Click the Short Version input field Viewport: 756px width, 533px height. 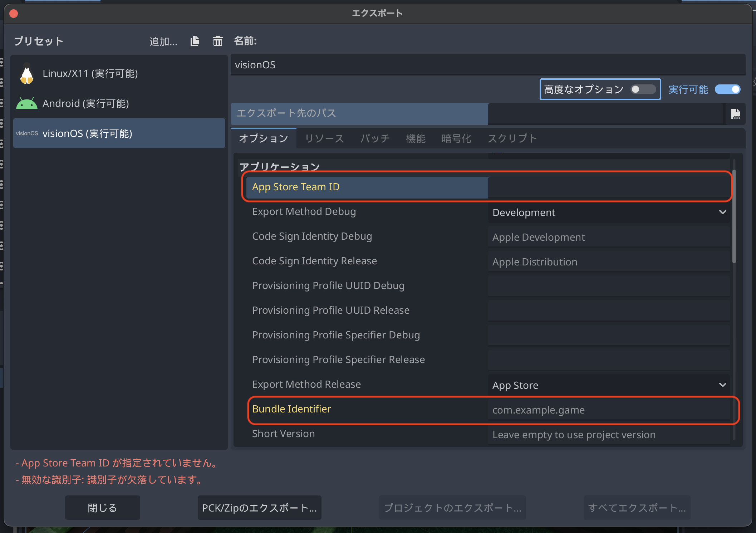click(x=609, y=435)
